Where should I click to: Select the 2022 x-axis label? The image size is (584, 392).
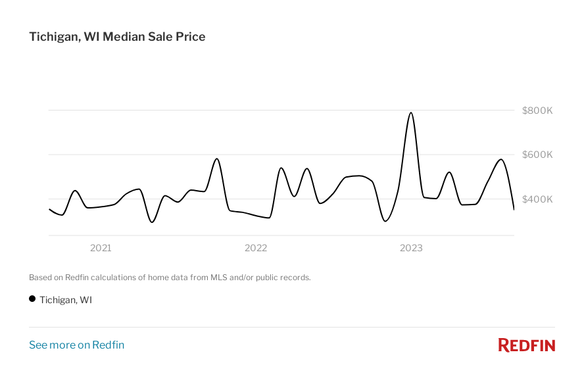coord(256,248)
